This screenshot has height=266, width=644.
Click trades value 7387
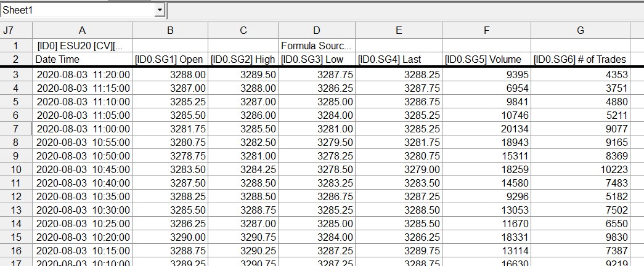point(581,251)
